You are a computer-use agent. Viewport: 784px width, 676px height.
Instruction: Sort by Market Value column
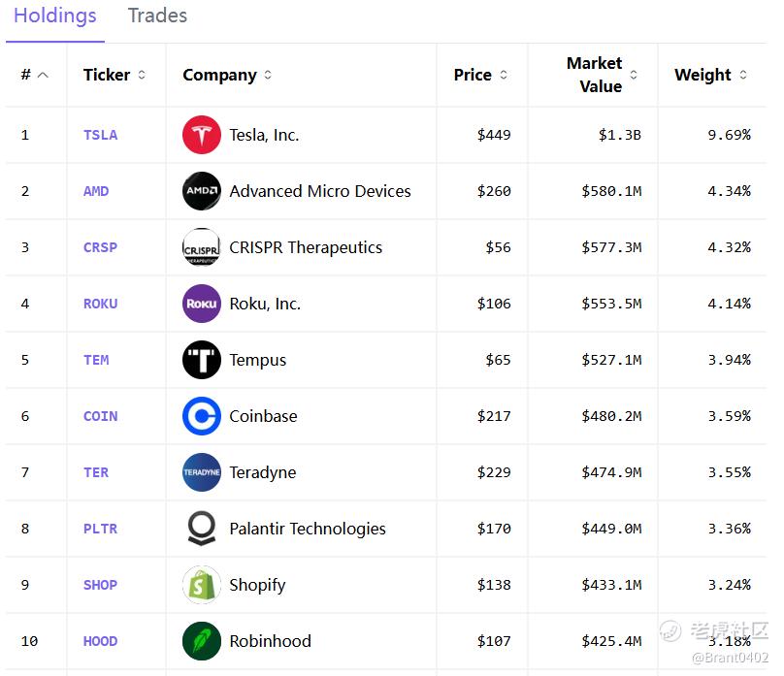point(602,75)
